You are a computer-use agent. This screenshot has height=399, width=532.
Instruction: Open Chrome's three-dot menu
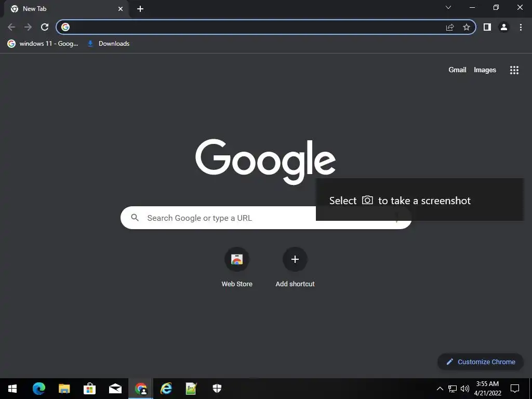click(521, 27)
